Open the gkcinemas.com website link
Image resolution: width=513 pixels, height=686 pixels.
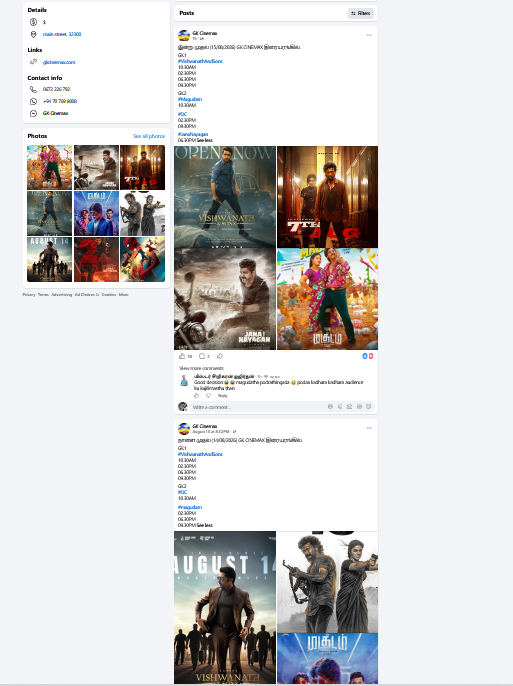[59, 62]
